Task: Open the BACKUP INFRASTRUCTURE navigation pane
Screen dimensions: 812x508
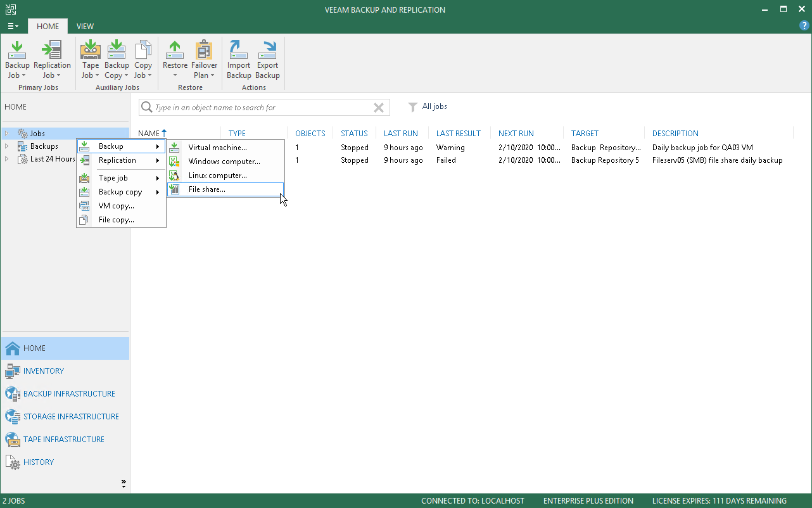Action: pos(65,394)
